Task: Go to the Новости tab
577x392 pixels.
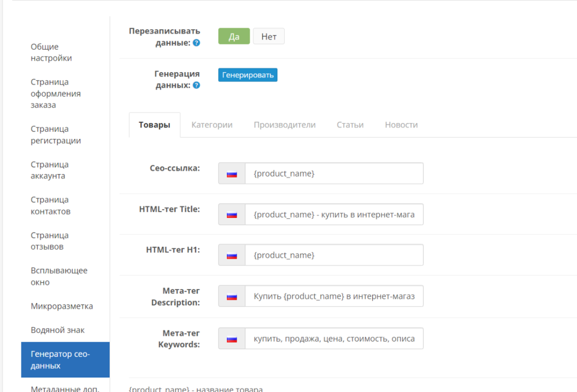Action: pyautogui.click(x=401, y=125)
